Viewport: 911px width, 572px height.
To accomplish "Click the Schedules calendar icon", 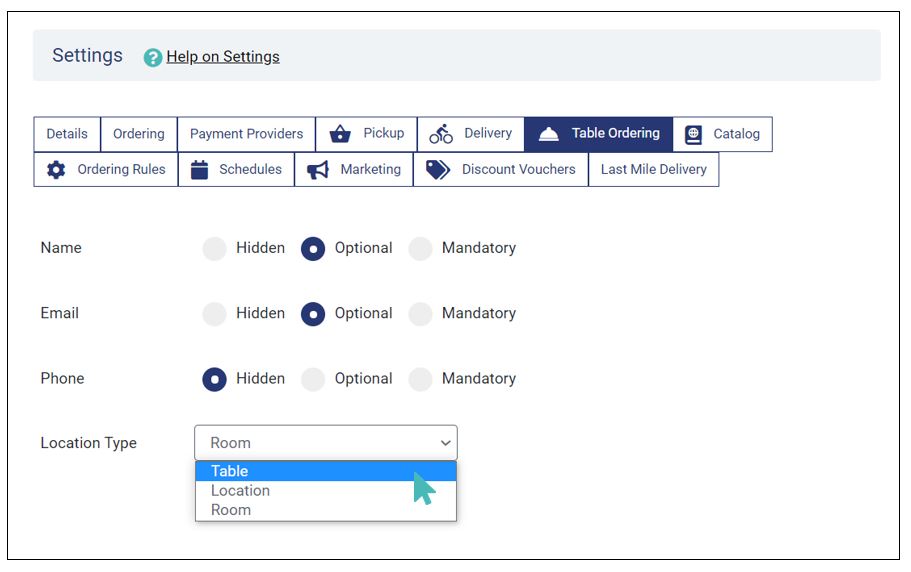I will pyautogui.click(x=199, y=170).
